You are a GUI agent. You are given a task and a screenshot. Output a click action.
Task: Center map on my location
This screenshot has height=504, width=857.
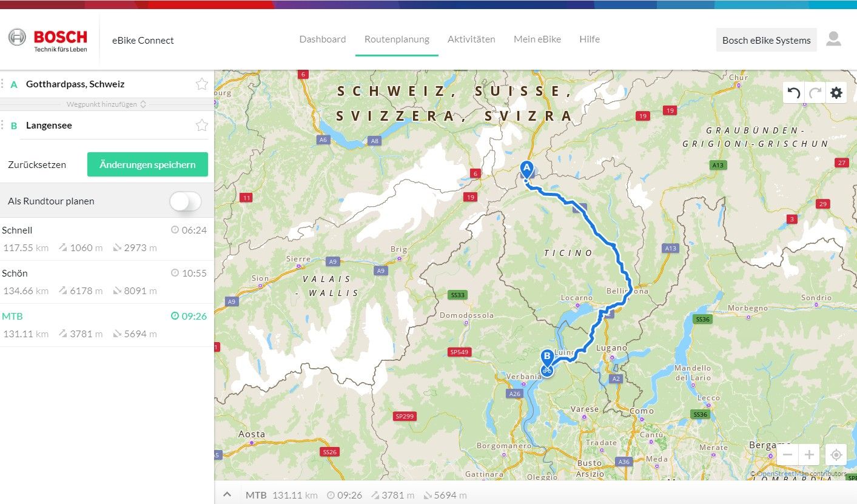(x=836, y=454)
